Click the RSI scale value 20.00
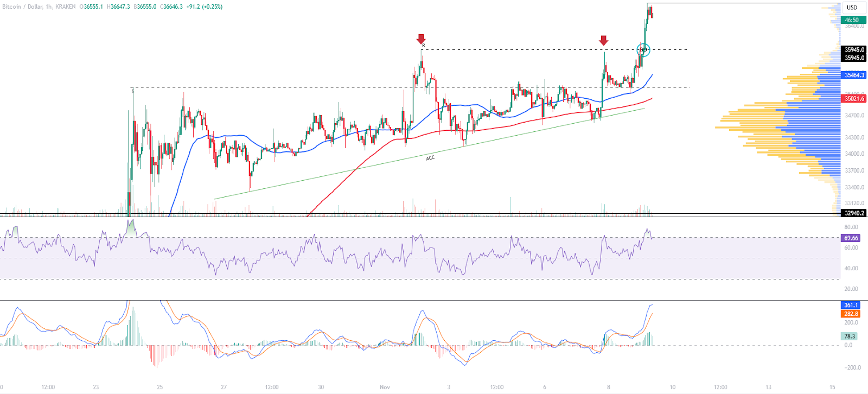The image size is (868, 394). [851, 289]
